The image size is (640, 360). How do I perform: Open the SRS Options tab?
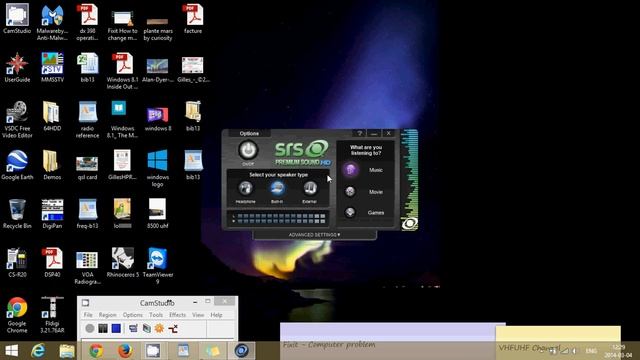(x=249, y=133)
